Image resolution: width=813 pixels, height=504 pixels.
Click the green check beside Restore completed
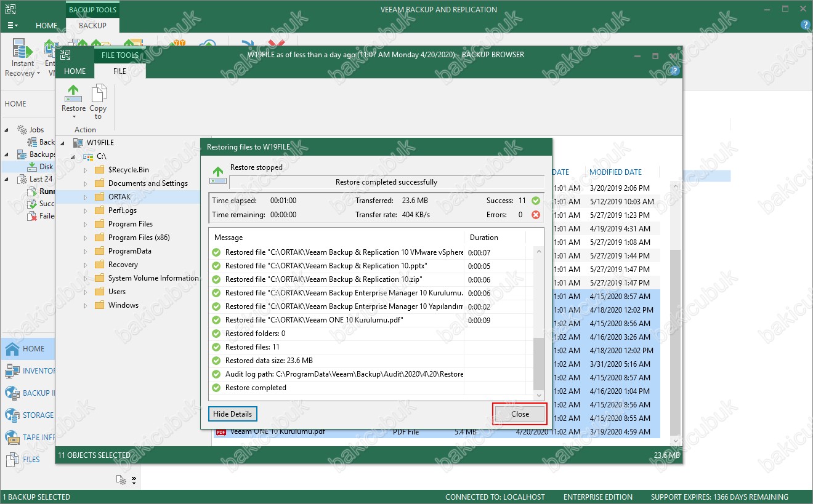tap(216, 388)
